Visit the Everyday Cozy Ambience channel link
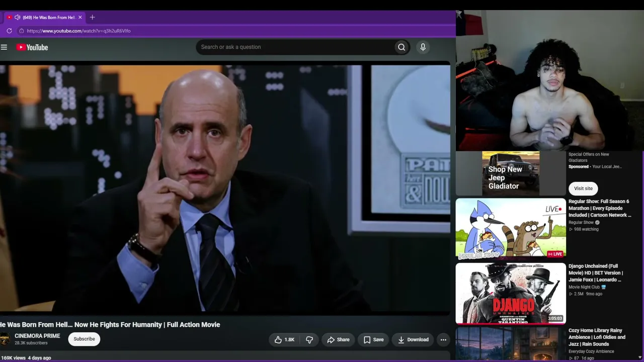This screenshot has height=362, width=644. 591,351
